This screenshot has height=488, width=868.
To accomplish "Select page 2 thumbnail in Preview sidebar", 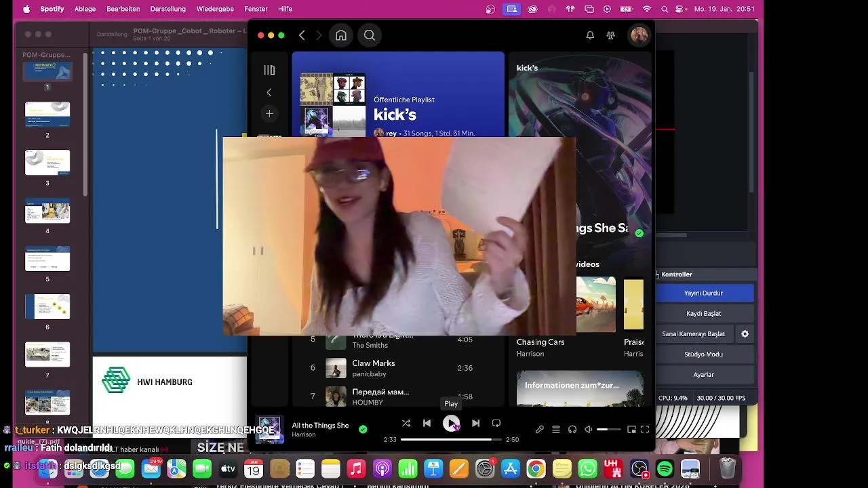I will tap(47, 115).
